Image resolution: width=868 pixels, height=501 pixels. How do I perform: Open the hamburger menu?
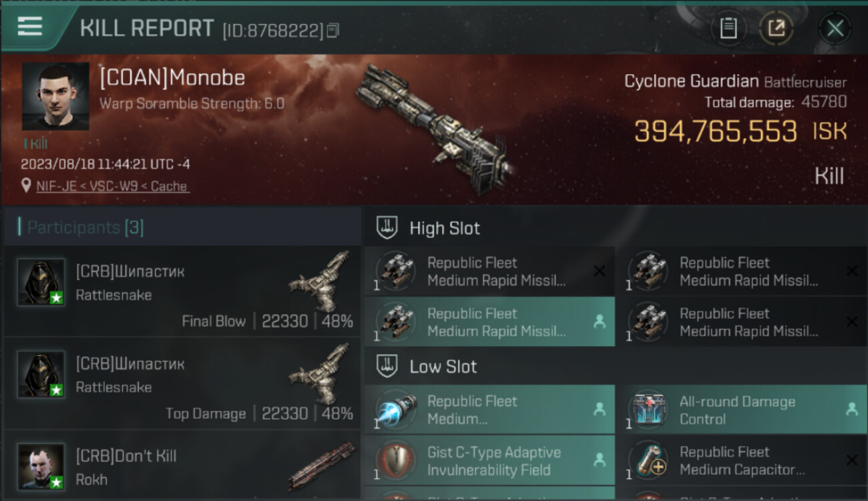(x=30, y=26)
